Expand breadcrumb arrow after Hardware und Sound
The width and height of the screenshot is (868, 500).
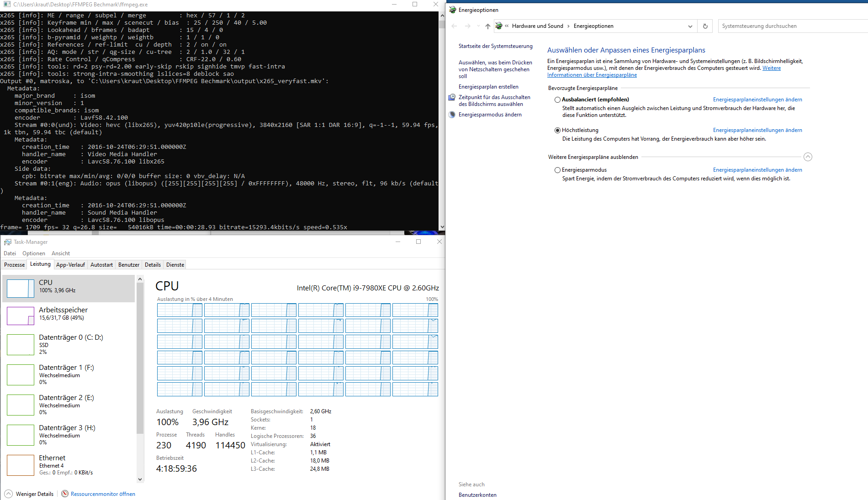(568, 26)
